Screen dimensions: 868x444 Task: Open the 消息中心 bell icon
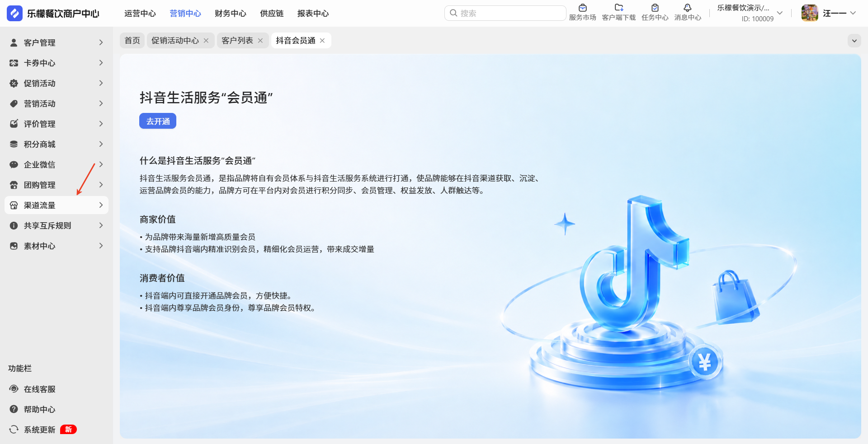pyautogui.click(x=688, y=8)
